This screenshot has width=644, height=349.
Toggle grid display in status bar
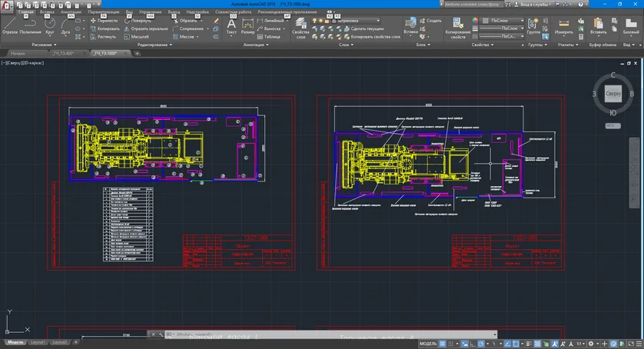tap(443, 344)
